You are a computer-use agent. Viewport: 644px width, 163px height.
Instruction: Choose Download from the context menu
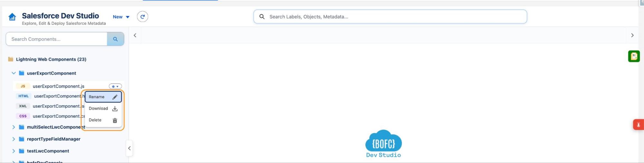click(x=103, y=109)
